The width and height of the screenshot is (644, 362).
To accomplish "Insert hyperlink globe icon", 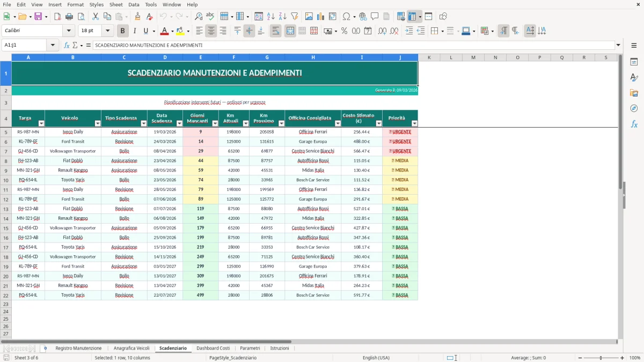I will point(363,17).
